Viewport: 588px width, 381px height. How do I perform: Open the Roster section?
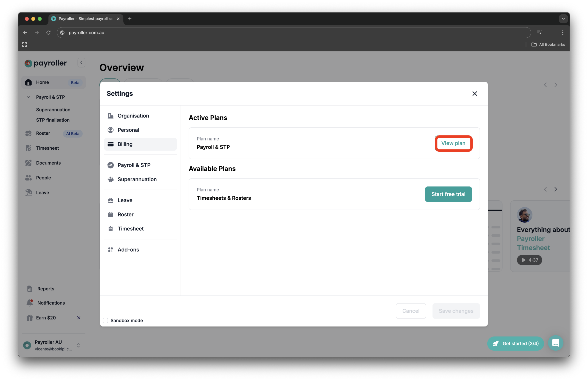click(x=43, y=133)
